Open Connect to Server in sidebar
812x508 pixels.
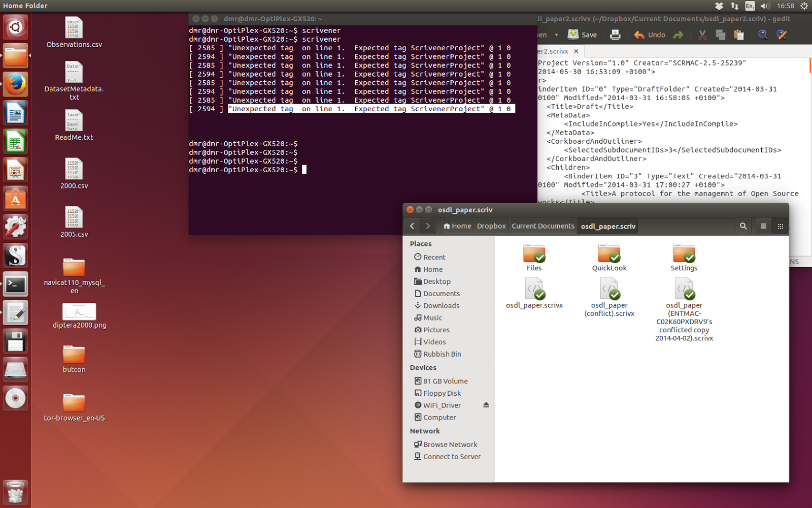pyautogui.click(x=452, y=456)
